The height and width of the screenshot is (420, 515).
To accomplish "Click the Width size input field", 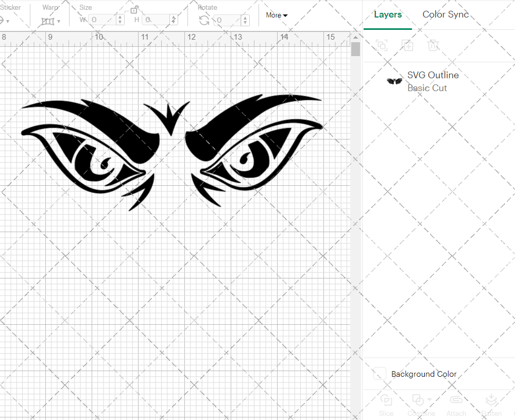I will (102, 20).
